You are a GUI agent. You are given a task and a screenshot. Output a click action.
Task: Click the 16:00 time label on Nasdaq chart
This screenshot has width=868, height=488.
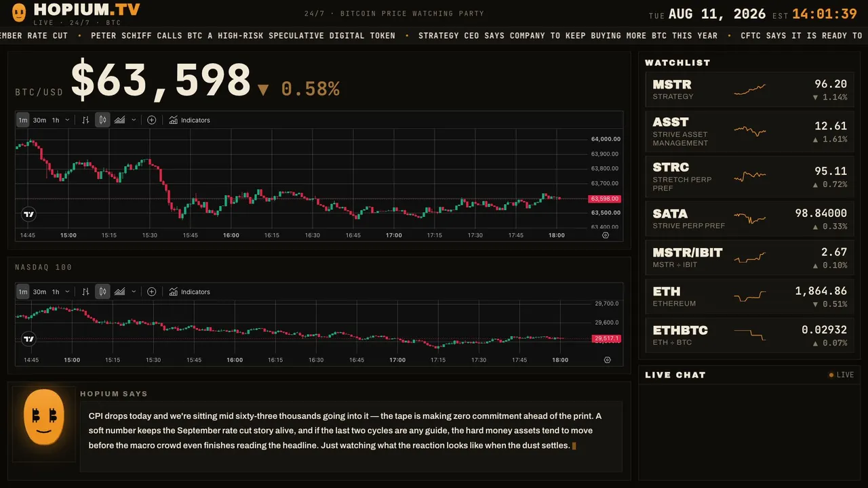pyautogui.click(x=235, y=360)
